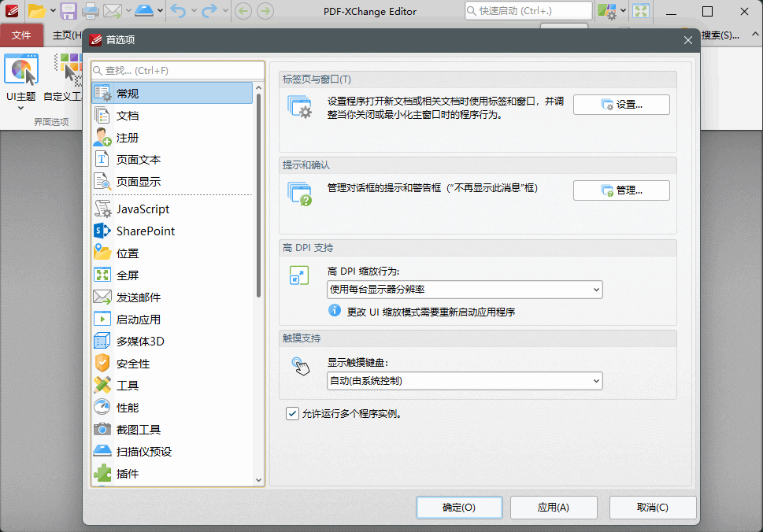This screenshot has height=532, width=763.
Task: Click the category list scroll up arrow
Action: (x=258, y=87)
